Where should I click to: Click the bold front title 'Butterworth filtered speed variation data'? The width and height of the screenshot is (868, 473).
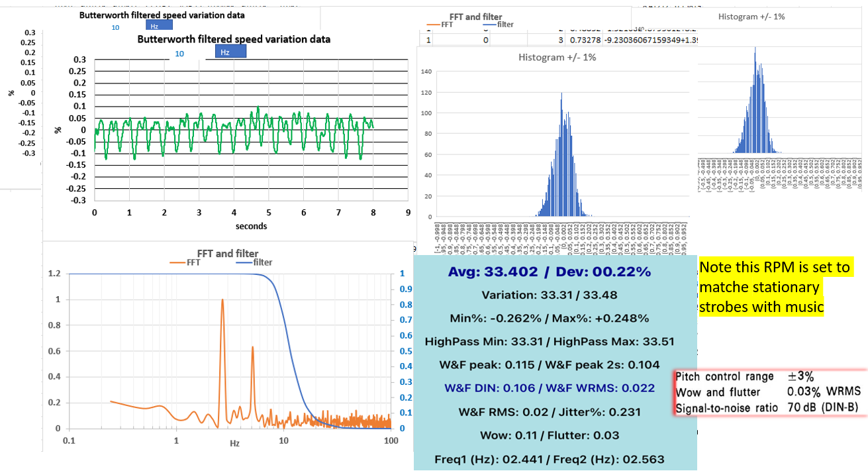coord(234,39)
